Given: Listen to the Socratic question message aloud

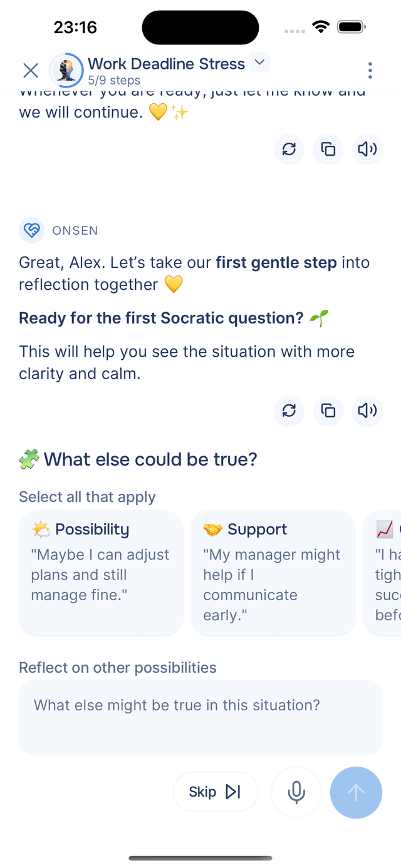Looking at the screenshot, I should click(367, 411).
